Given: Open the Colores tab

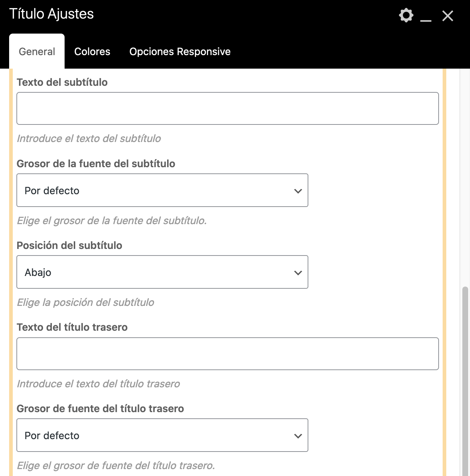Looking at the screenshot, I should 92,51.
